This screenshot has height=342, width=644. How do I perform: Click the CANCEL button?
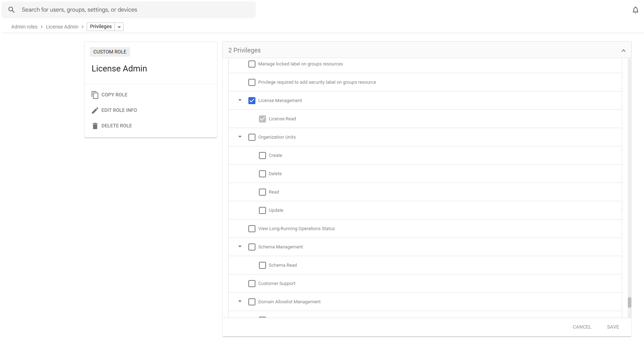[582, 327]
